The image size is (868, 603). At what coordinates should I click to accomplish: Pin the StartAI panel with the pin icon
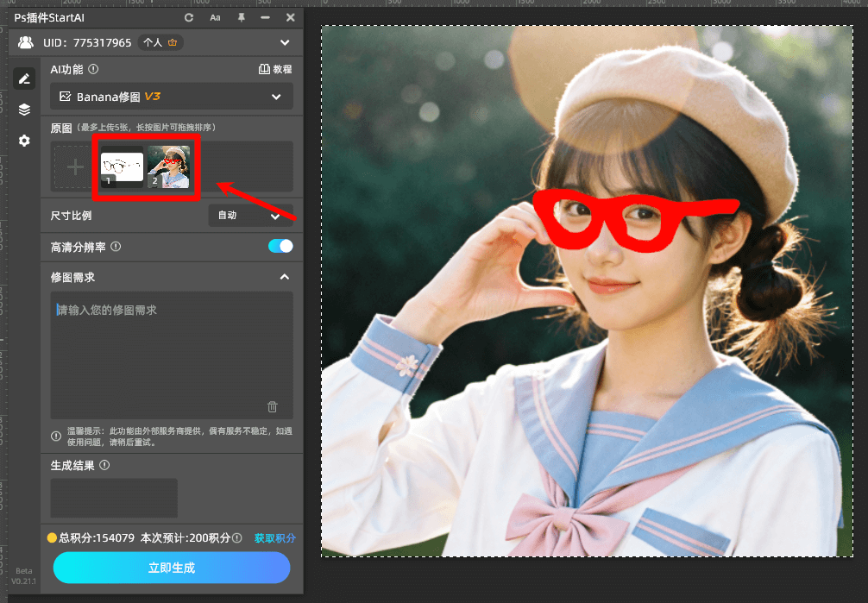pyautogui.click(x=241, y=17)
